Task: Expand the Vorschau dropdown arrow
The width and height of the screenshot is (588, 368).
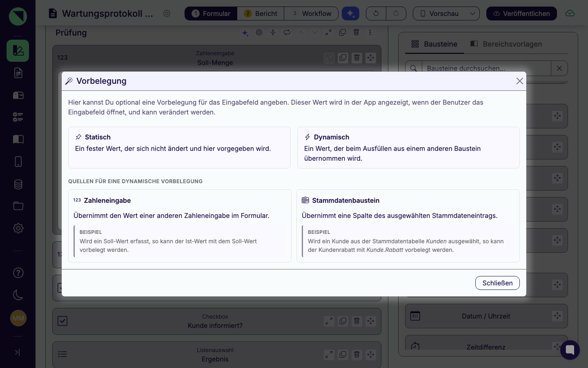Action: coord(472,13)
